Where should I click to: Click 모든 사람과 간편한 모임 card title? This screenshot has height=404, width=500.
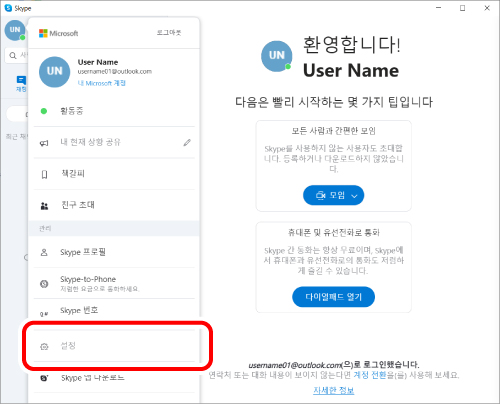pos(333,131)
